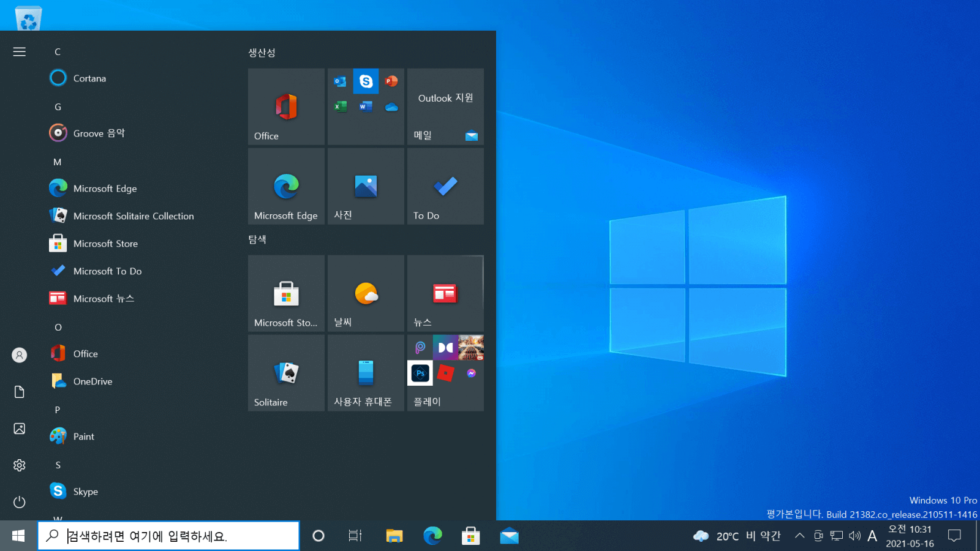Open the Power options button
980x551 pixels.
click(20, 502)
